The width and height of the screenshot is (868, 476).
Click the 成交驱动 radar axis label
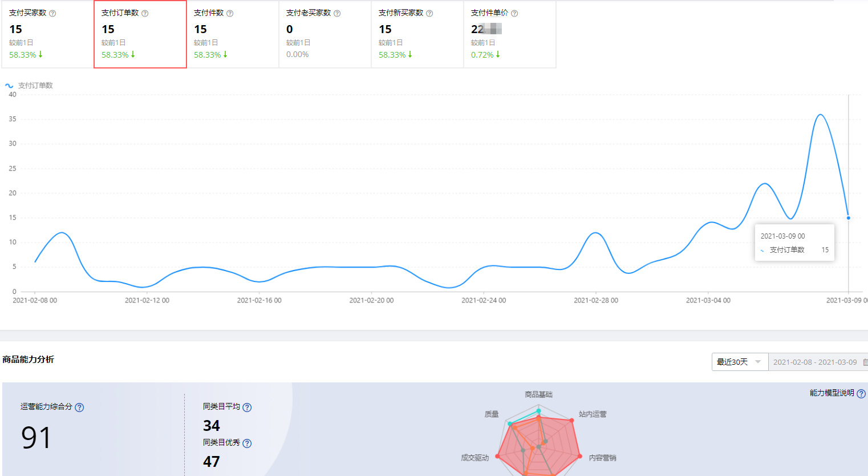475,458
